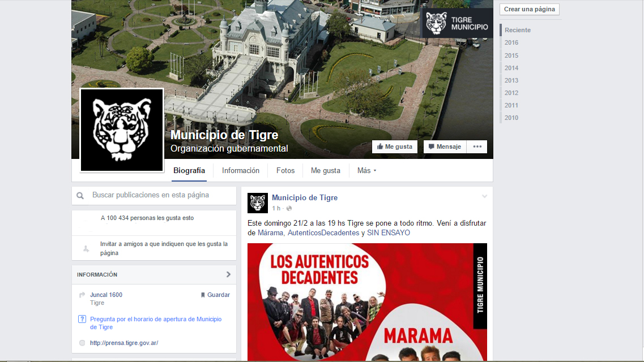This screenshot has height=362, width=644.
Task: Click Pregunta por el horario de apertura link
Action: 156,323
